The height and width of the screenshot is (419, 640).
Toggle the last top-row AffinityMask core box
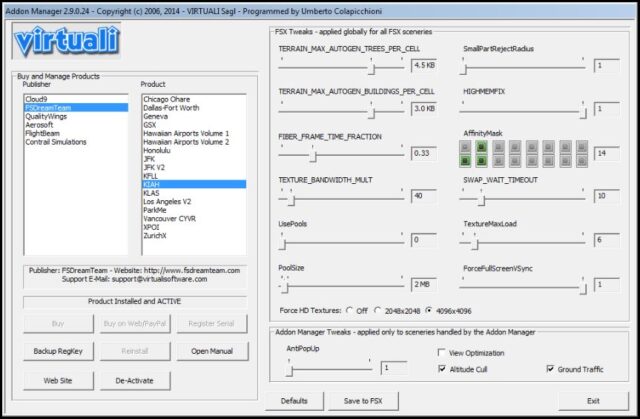[582, 146]
